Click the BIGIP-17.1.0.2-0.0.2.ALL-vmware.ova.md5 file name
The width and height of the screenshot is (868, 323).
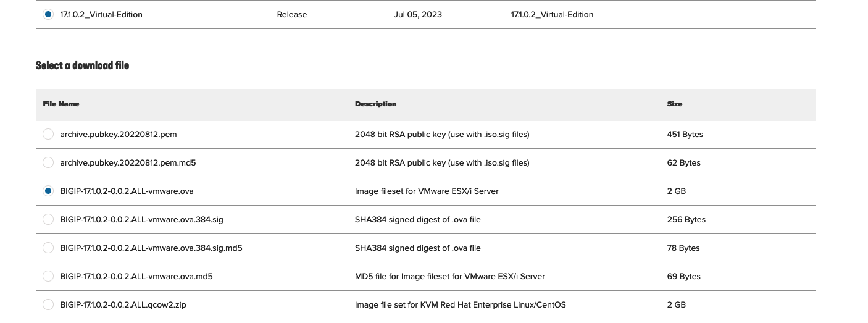tap(136, 276)
